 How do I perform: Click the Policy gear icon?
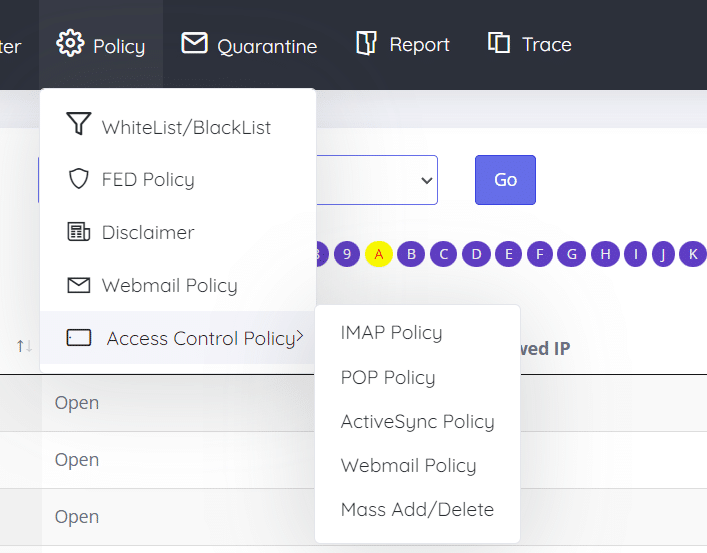(70, 44)
